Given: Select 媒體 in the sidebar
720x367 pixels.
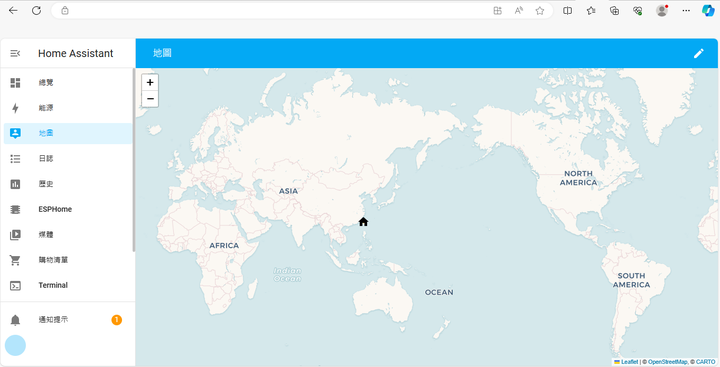Looking at the screenshot, I should pos(46,235).
